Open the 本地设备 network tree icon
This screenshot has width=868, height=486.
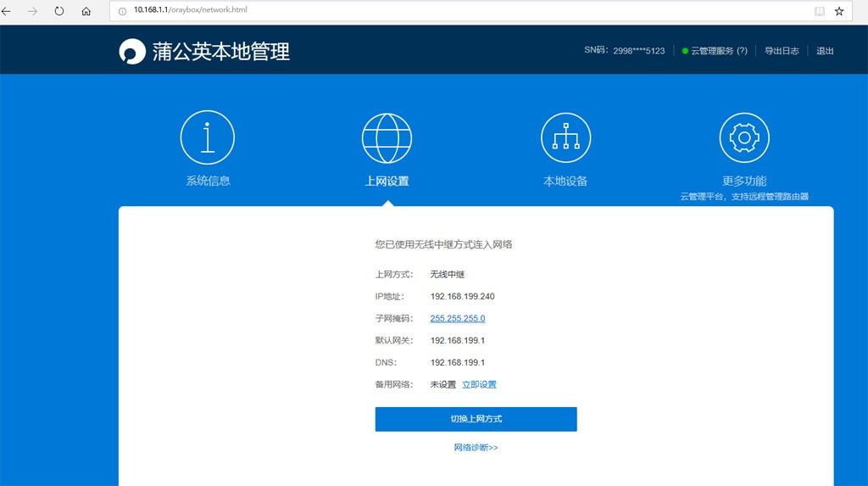565,137
